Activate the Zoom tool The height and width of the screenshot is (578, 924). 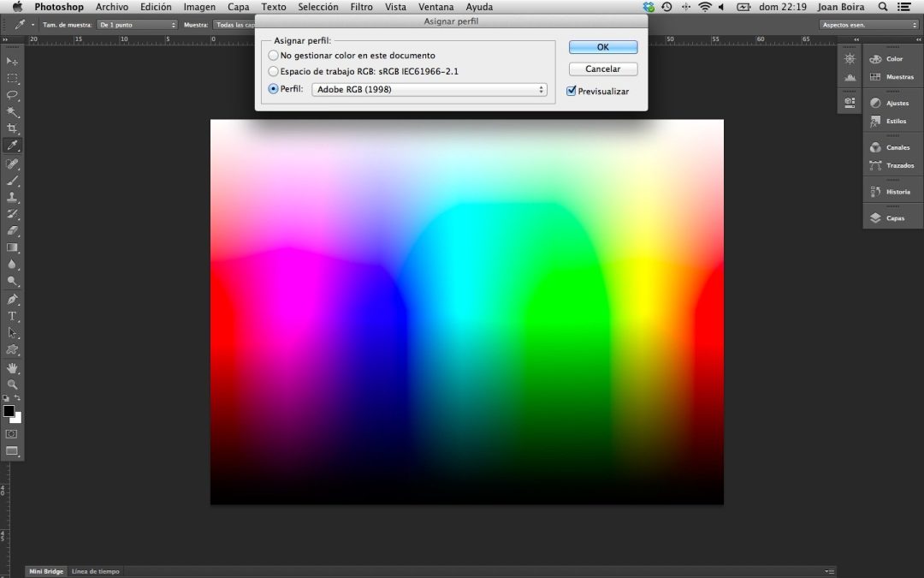(x=13, y=384)
